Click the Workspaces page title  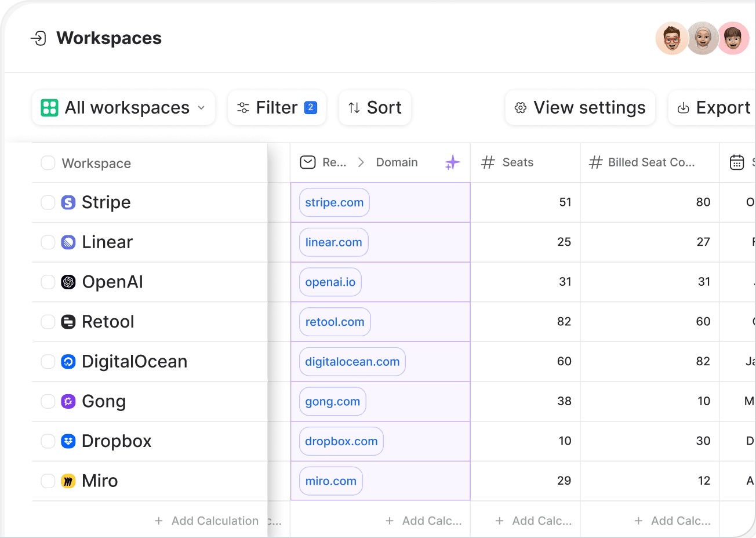[x=109, y=38]
